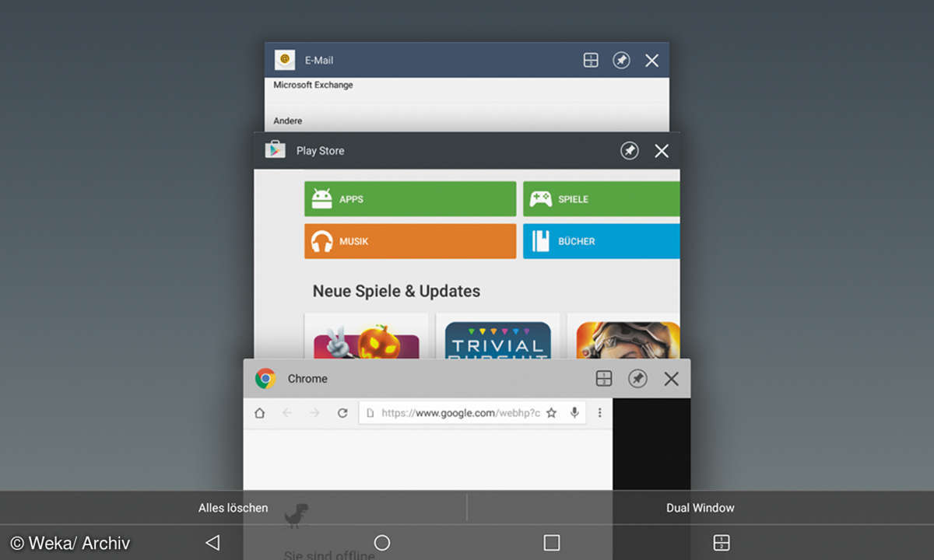Dismiss the Play Store card
Viewport: 934px width, 560px height.
662,151
